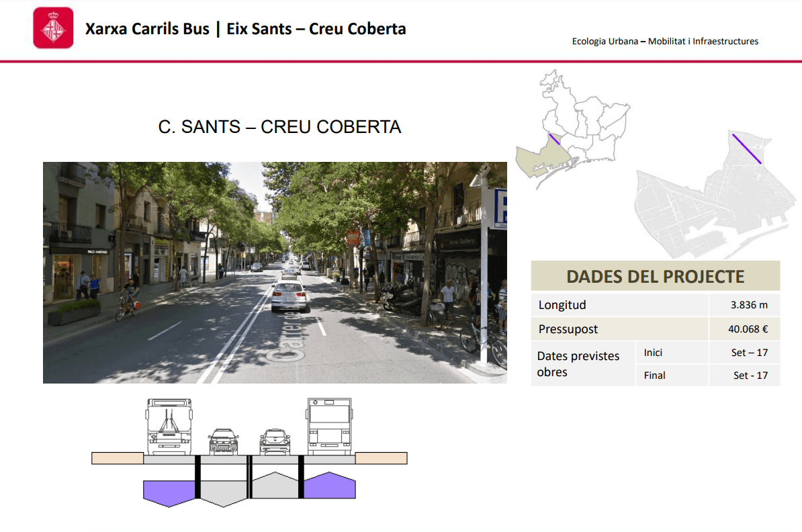802x532 pixels.
Task: Click 'Ecologia Urbana – Mobilitat i Infraestructures' header text
Action: 665,42
